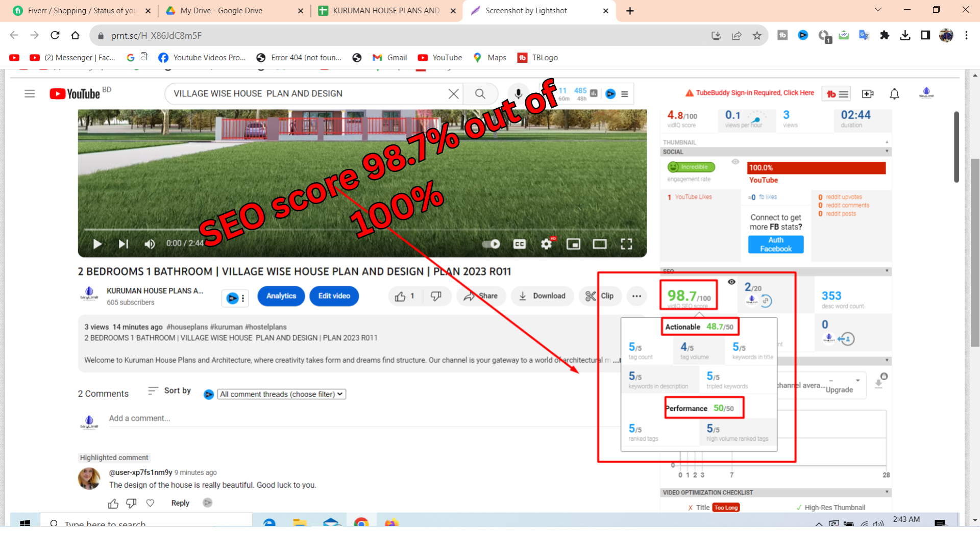Collapse VIDEO OPTIMIZATION CHECKLIST section
Screen dimensions: 980x551
(887, 492)
